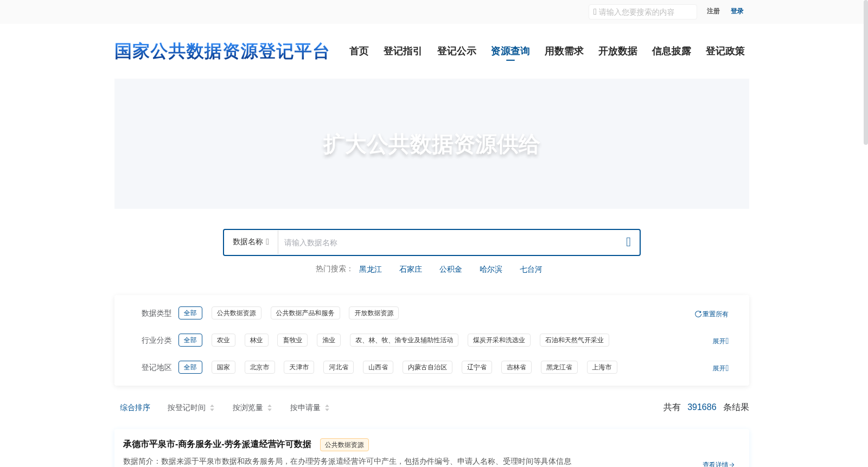Viewport: 868px width, 467px height.
Task: Filter region by 吉林省
Action: click(516, 367)
